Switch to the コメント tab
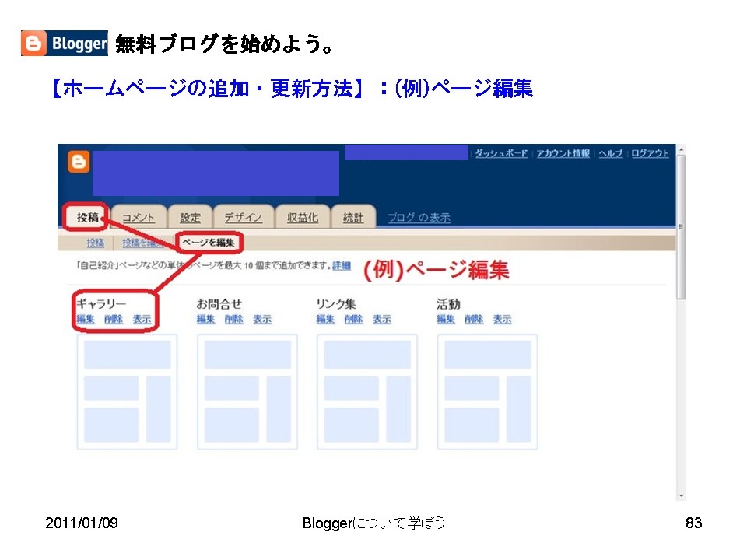The height and width of the screenshot is (560, 747). tap(139, 218)
